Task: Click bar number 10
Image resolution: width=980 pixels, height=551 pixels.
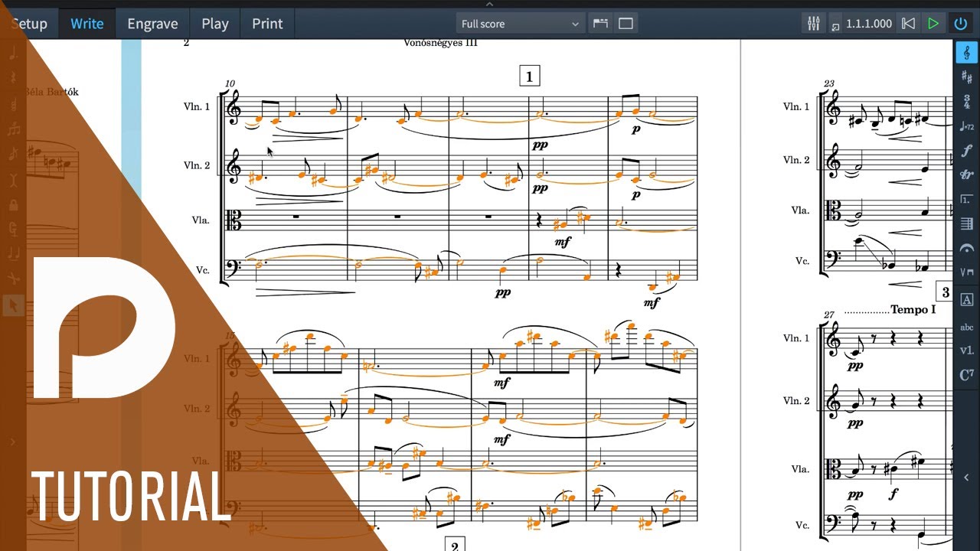Action: point(230,83)
